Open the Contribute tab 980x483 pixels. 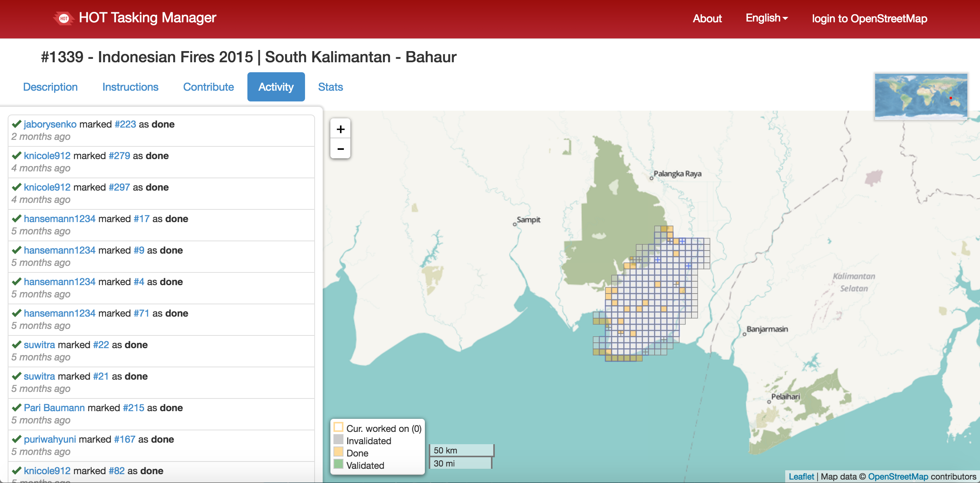[208, 87]
